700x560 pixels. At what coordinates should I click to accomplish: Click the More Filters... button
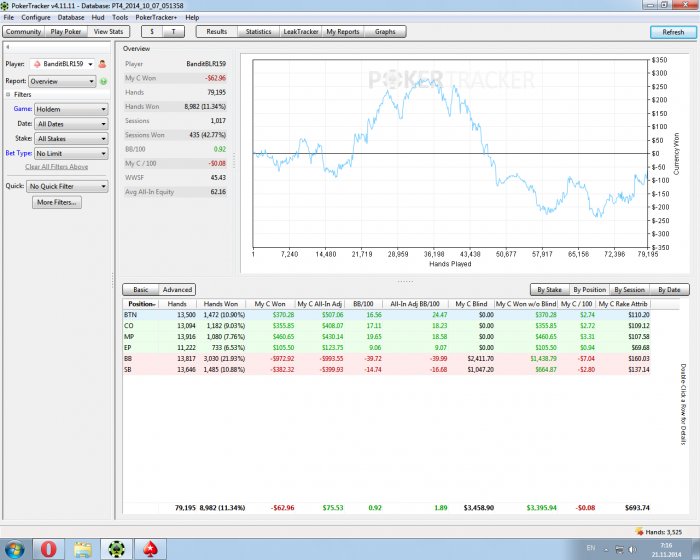(57, 202)
